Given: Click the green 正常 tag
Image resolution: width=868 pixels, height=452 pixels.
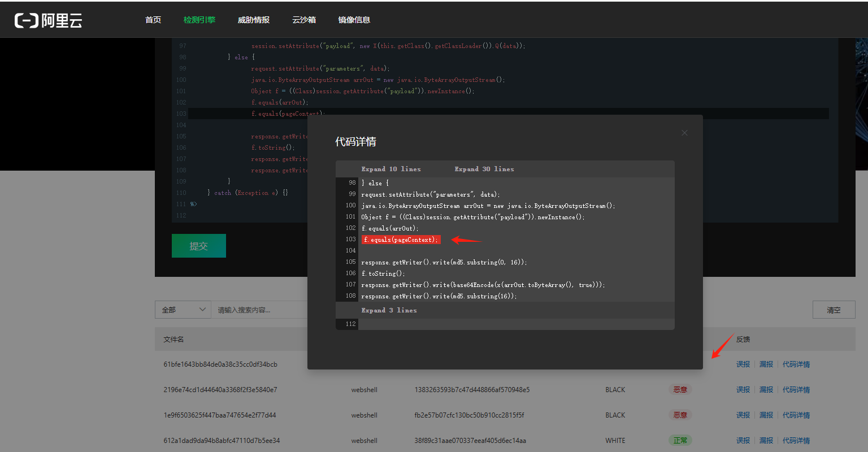Looking at the screenshot, I should click(680, 441).
